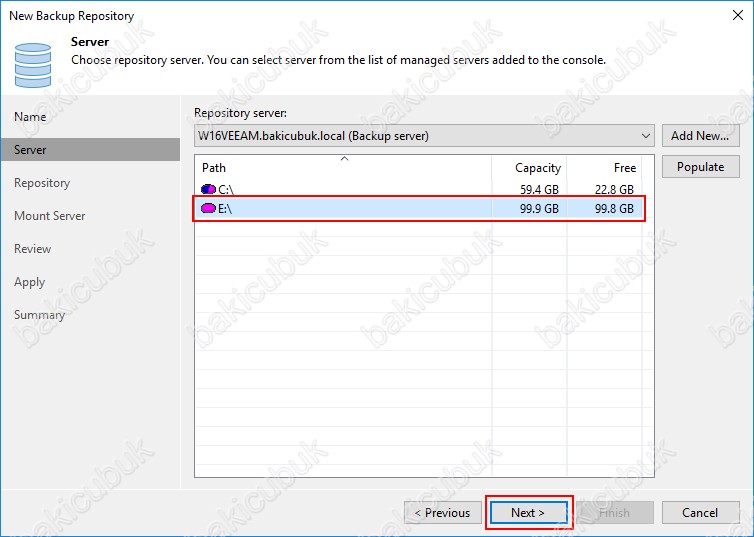
Task: Click the sort arrow above the Path column
Action: pos(344,158)
